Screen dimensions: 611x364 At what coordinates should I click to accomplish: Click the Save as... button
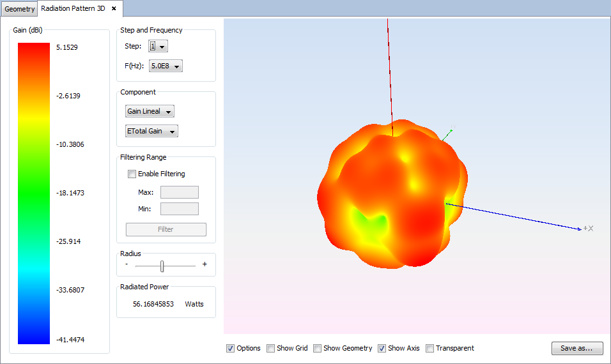point(576,348)
